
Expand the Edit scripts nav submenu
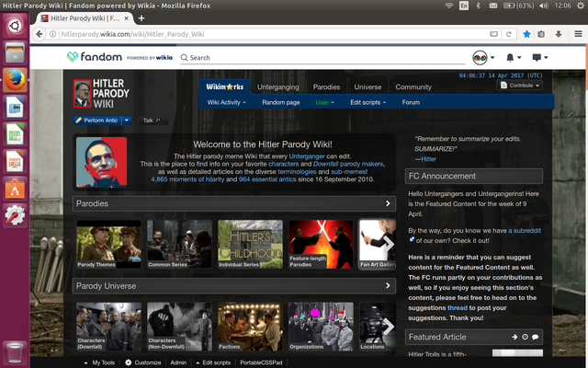click(367, 102)
